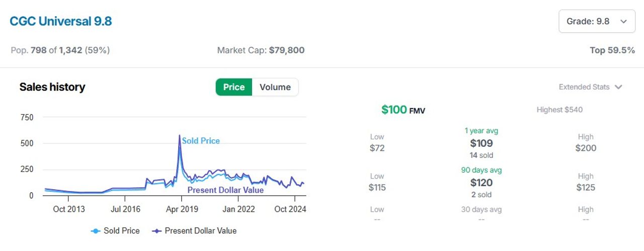The image size is (644, 251).
Task: Click the Sold Price legend marker icon
Action: (96, 231)
